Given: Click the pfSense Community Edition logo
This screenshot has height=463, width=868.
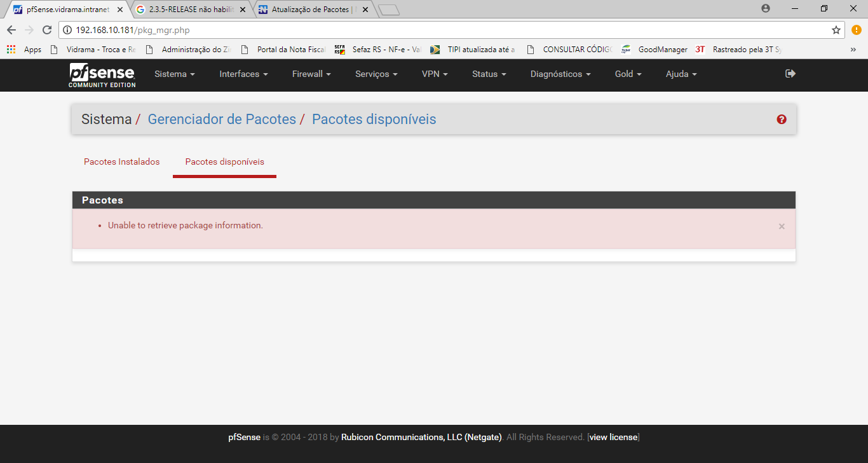Looking at the screenshot, I should pos(102,74).
